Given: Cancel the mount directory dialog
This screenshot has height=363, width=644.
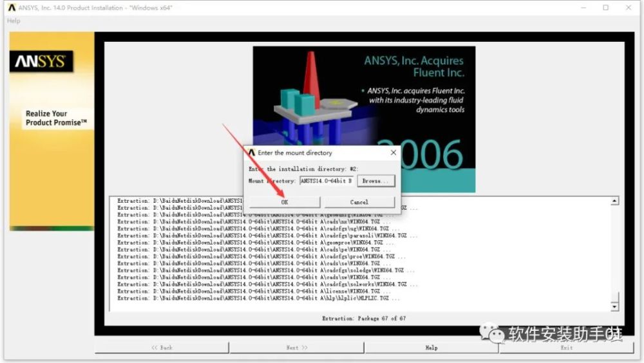Looking at the screenshot, I should [x=359, y=202].
